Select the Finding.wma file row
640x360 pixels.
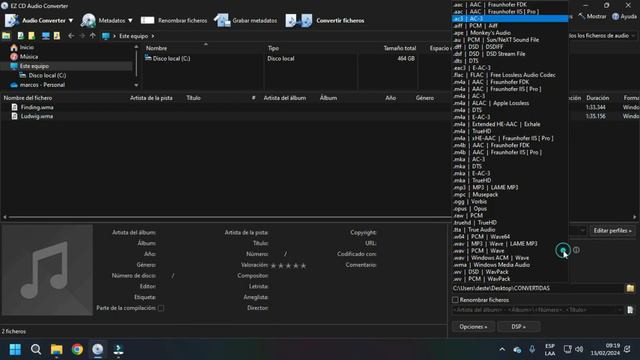tap(37, 107)
